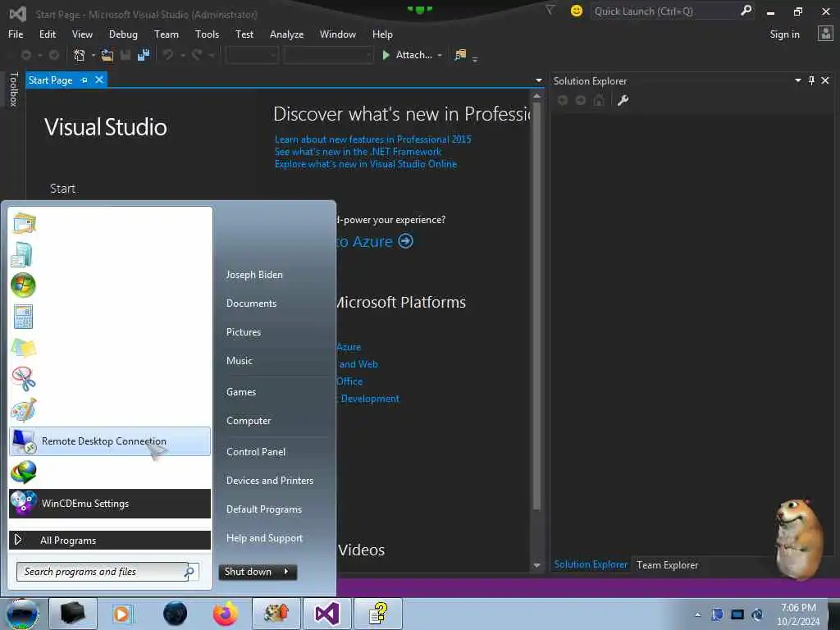
Task: Open the Paint palette icon in Start menu
Action: click(x=23, y=410)
